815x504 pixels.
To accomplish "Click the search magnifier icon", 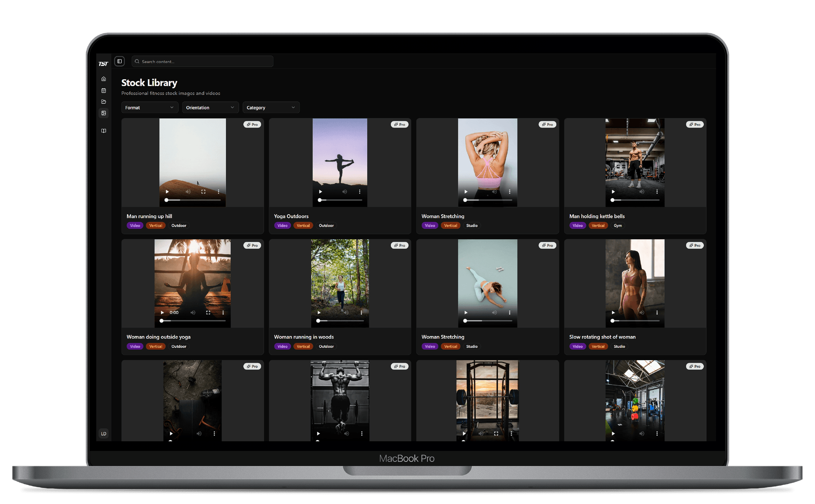I will (x=137, y=62).
